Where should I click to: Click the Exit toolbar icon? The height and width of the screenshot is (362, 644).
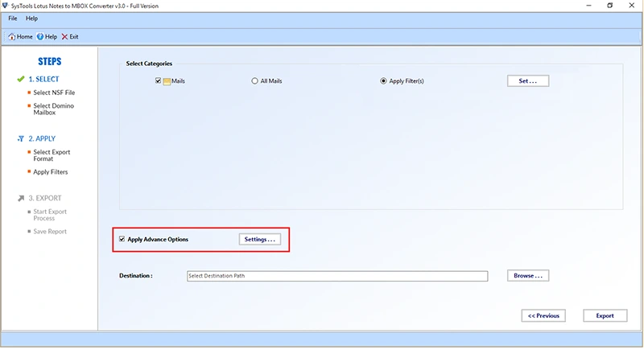coord(64,36)
